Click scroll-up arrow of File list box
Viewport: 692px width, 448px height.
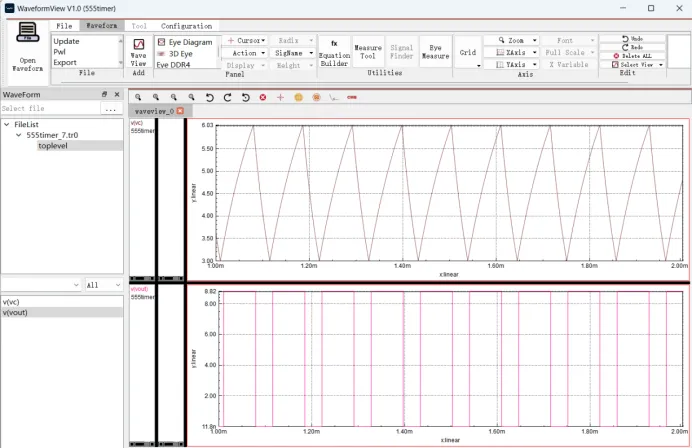(x=120, y=41)
